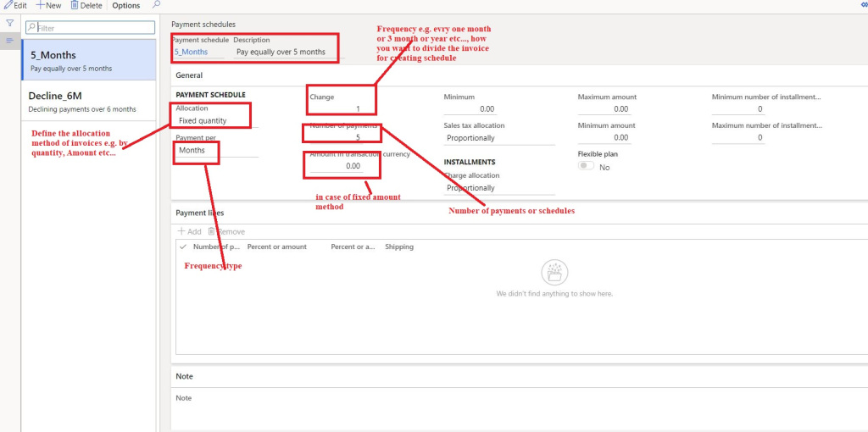Add a new payment line
The width and height of the screenshot is (868, 432).
pos(189,231)
